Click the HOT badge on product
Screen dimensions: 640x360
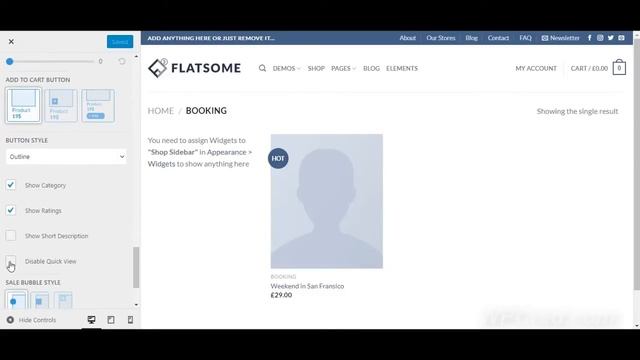click(278, 158)
